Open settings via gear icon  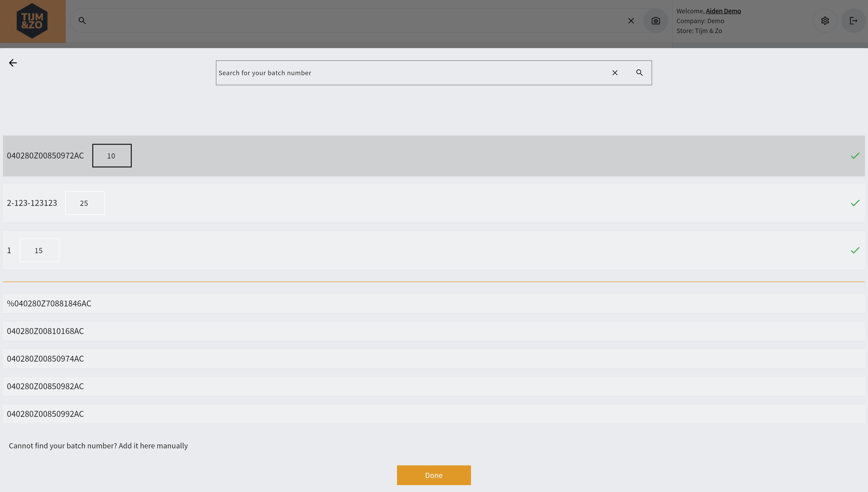tap(825, 21)
